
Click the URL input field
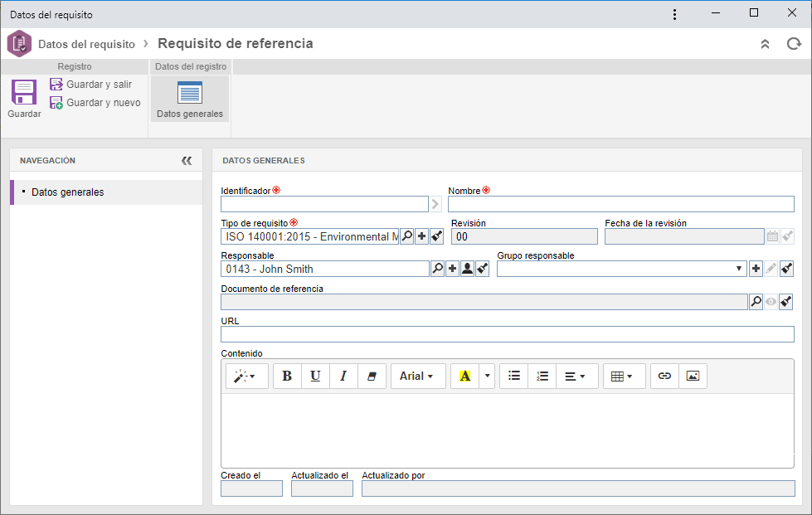(x=507, y=334)
